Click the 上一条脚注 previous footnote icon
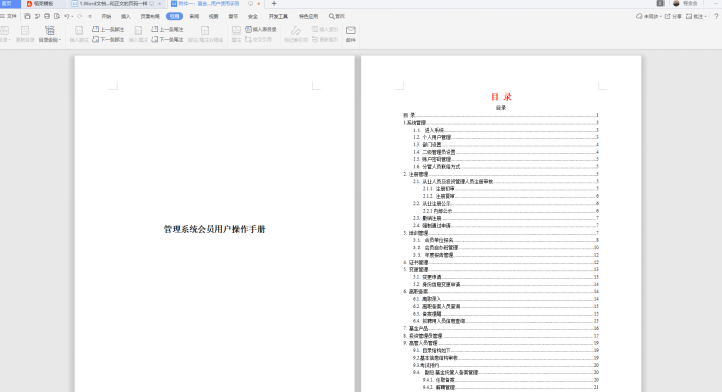This screenshot has width=722, height=392. point(95,29)
